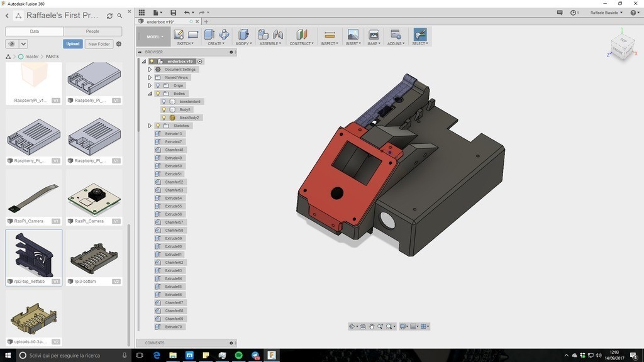Viewport: 644px width, 362px height.
Task: Click the Offset Plane construct icon
Action: click(x=301, y=35)
